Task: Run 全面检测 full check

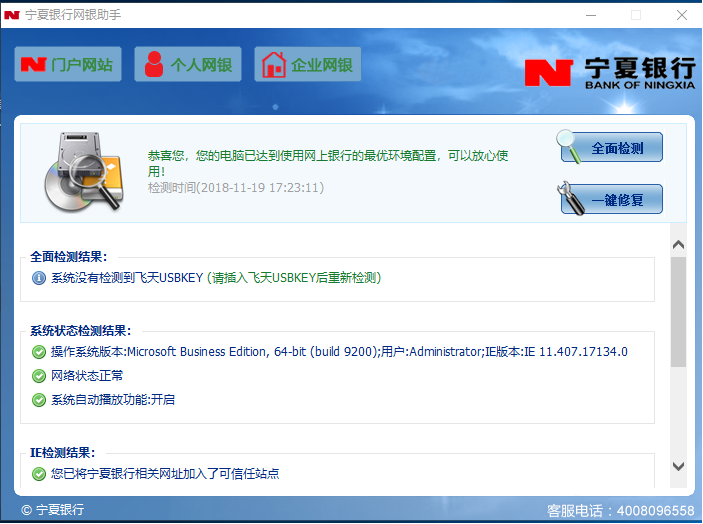Action: 611,148
